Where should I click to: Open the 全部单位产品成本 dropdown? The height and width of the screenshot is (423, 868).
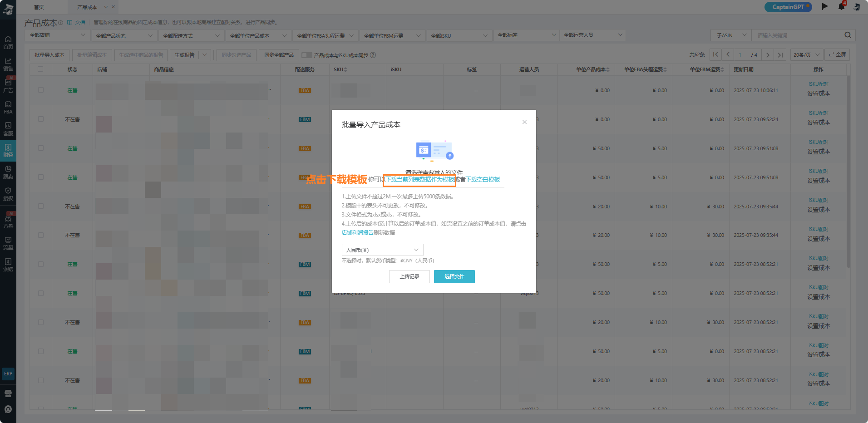(x=258, y=35)
